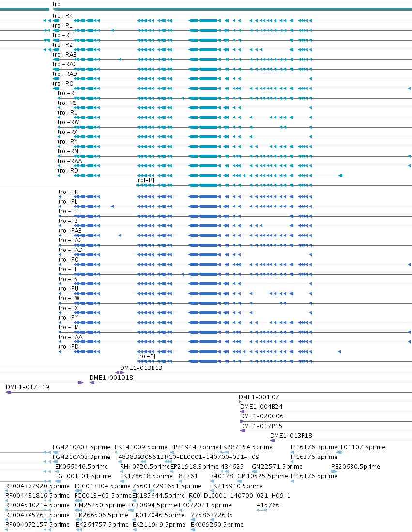Viewport: 412px width, 532px height.
Task: Click the trol gene label
Action: [57, 4]
